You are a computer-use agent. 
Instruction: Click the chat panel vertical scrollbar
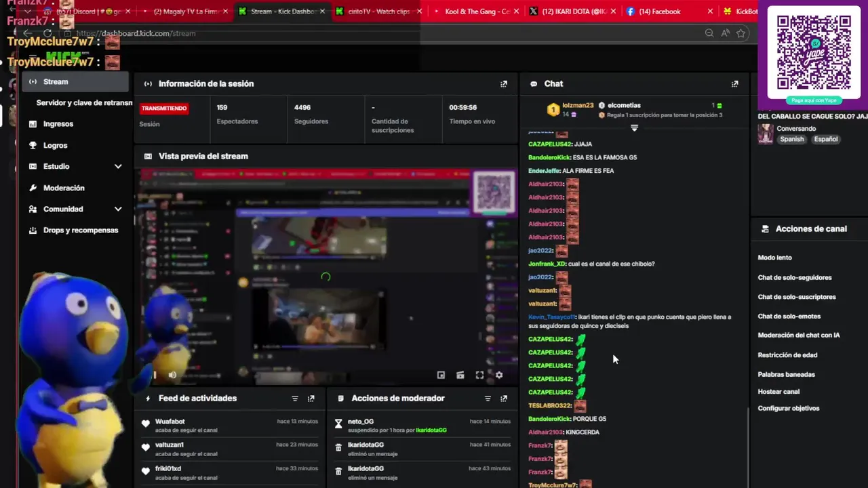[x=748, y=446]
